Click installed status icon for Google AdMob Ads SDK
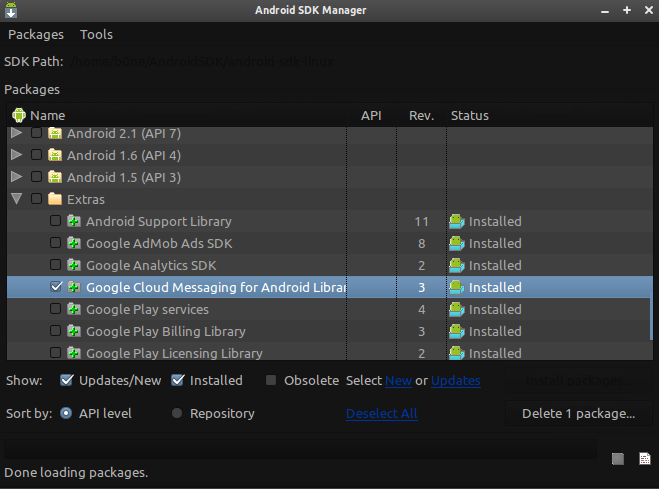This screenshot has width=659, height=489. coord(457,243)
